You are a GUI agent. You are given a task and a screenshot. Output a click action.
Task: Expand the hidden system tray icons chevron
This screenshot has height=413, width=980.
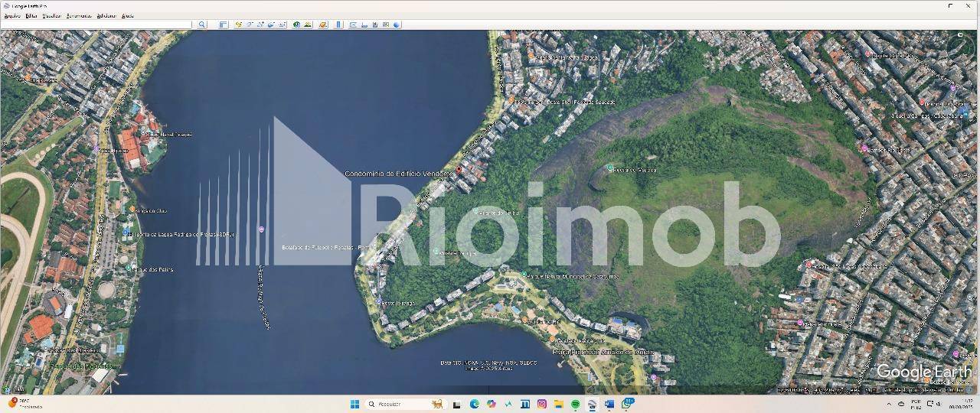[x=889, y=404]
